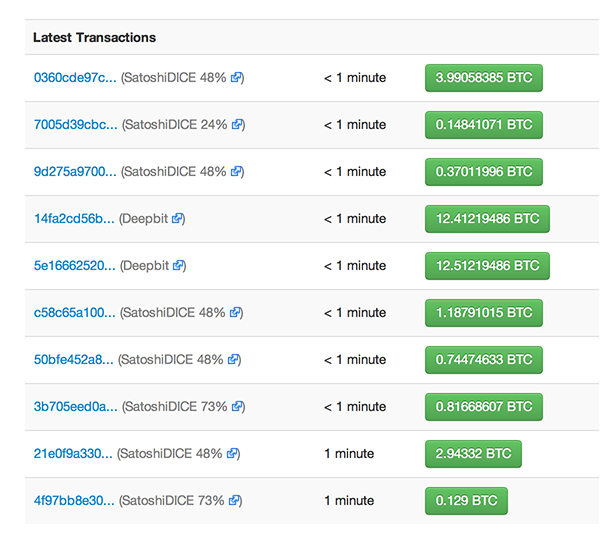Image resolution: width=612 pixels, height=534 pixels.
Task: Open external link icon beside 0360cde97c SatoshiDICE 48%
Action: (236, 77)
